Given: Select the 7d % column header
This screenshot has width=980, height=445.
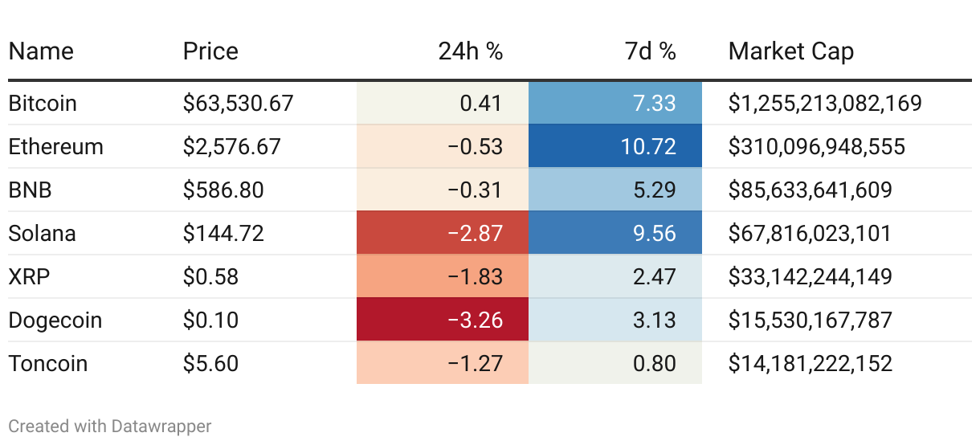Looking at the screenshot, I should pos(650,51).
